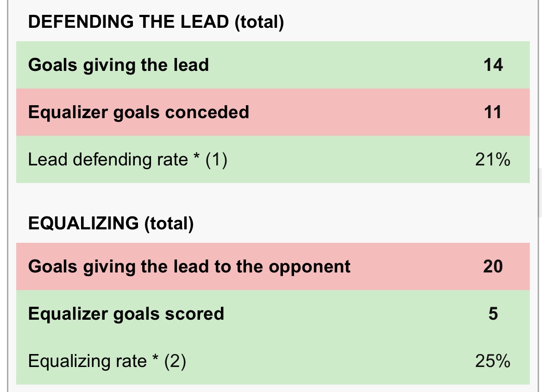Click the footnote marker (2) after equalizing rate
Screen dimensions: 546x392
175,361
